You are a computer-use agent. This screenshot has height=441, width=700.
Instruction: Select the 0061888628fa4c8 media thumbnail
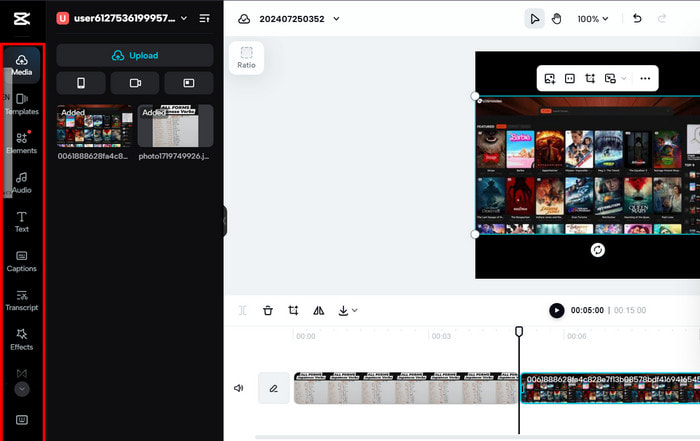(95, 126)
